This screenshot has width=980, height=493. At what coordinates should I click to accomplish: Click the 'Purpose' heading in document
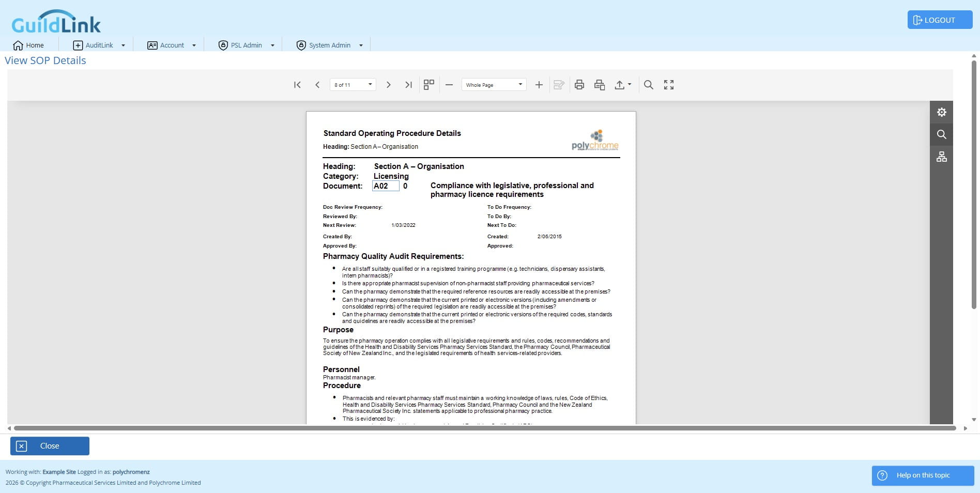[x=338, y=330]
